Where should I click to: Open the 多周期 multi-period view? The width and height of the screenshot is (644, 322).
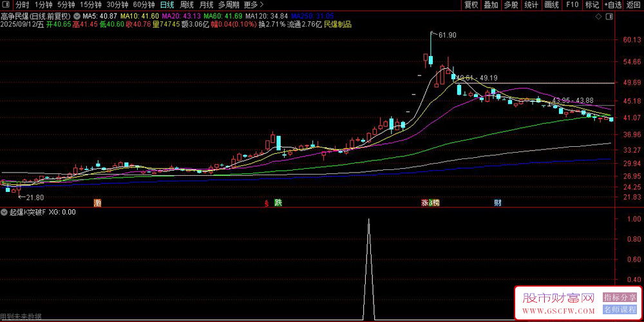pyautogui.click(x=229, y=5)
